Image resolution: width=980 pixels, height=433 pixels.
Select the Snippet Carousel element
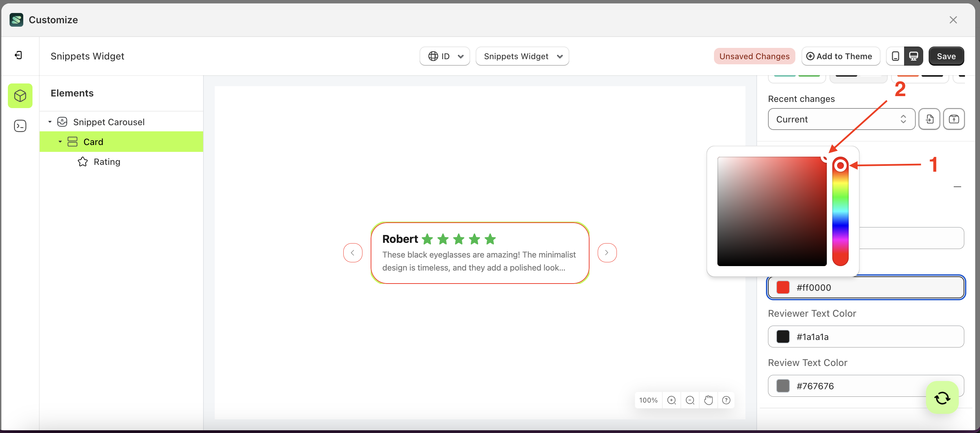(109, 122)
